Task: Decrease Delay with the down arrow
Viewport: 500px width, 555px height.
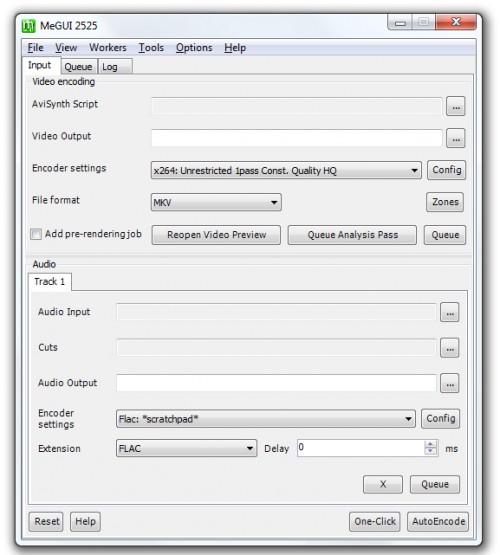Action: coord(430,452)
